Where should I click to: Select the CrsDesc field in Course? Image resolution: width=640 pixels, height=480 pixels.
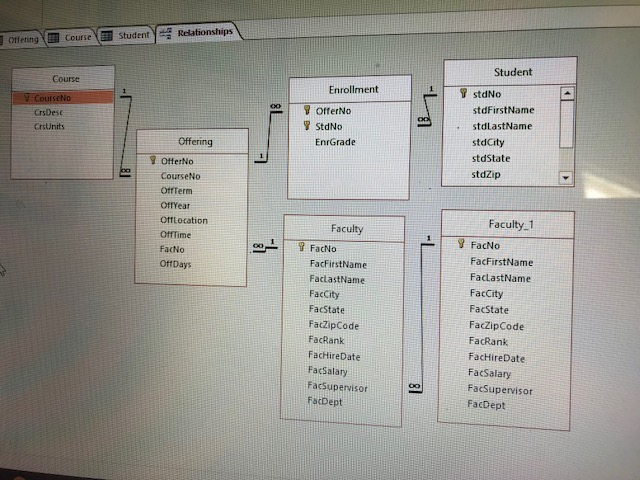coord(49,112)
